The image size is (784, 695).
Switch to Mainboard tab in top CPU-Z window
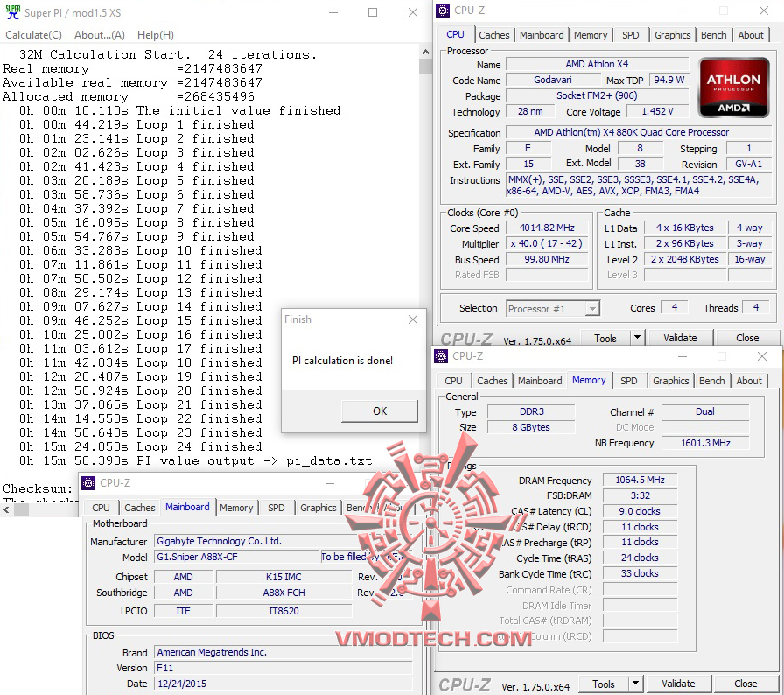click(x=542, y=35)
